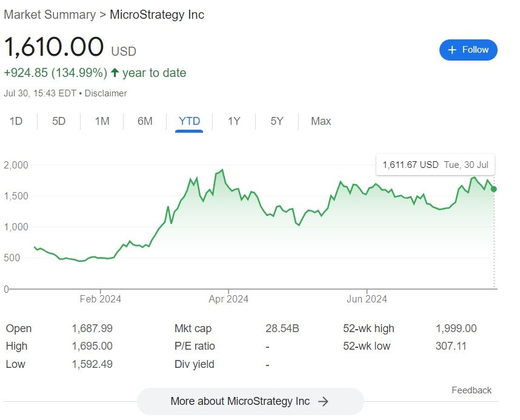View the 1Y chart range

click(x=234, y=121)
